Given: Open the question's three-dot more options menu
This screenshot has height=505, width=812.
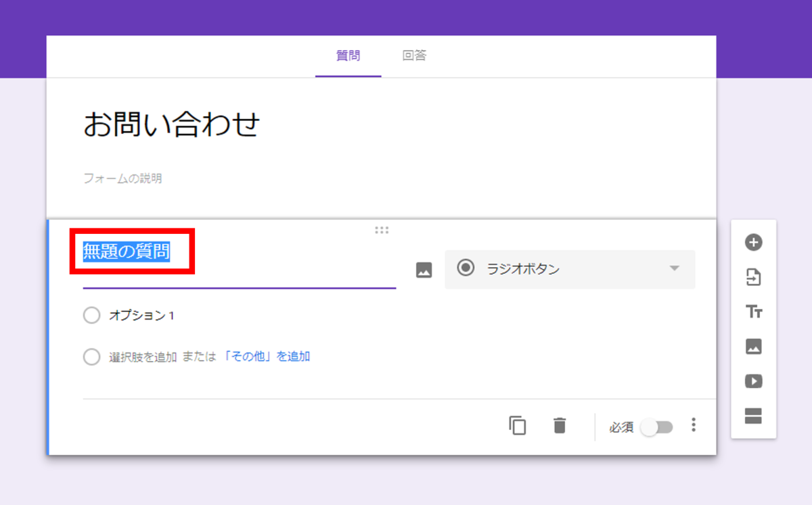Looking at the screenshot, I should pyautogui.click(x=693, y=425).
